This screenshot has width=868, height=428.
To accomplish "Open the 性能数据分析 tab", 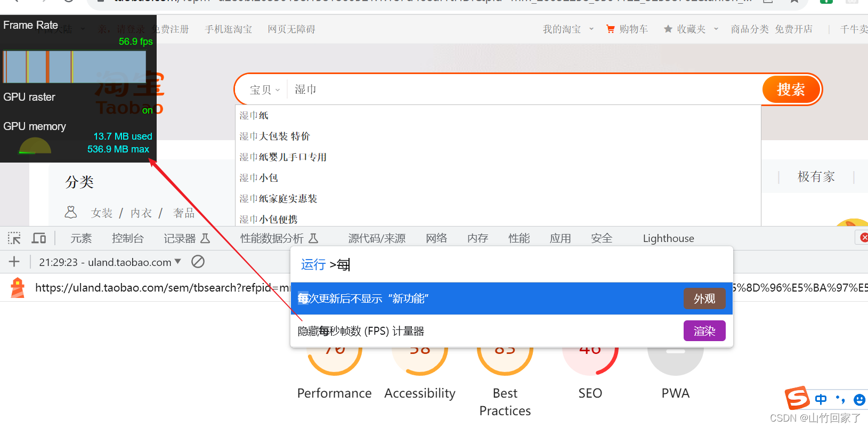I will coord(279,238).
